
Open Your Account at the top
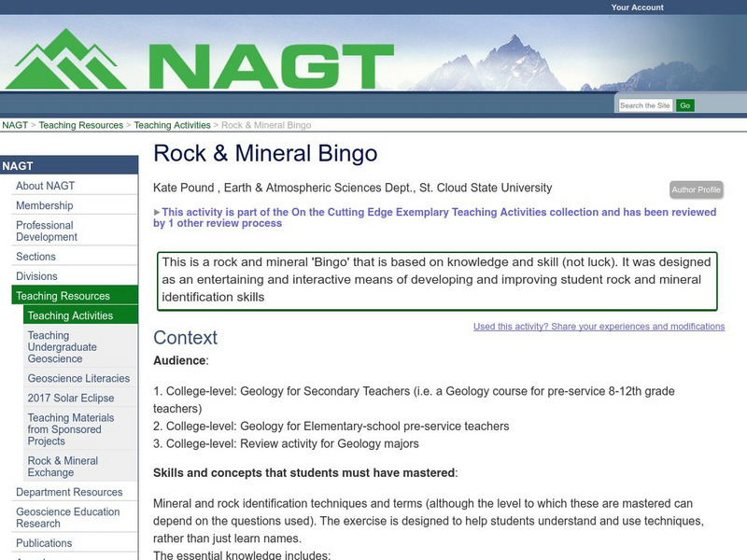637,5
